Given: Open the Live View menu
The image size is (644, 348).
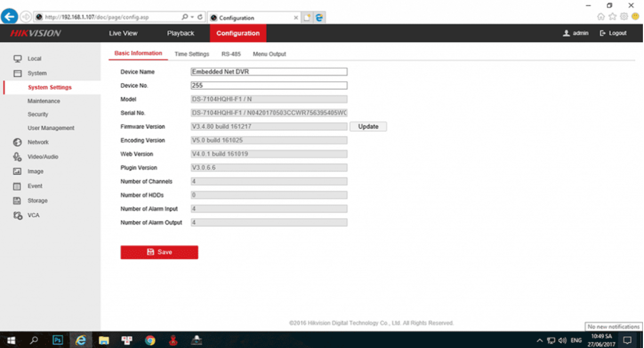Looking at the screenshot, I should pos(123,33).
